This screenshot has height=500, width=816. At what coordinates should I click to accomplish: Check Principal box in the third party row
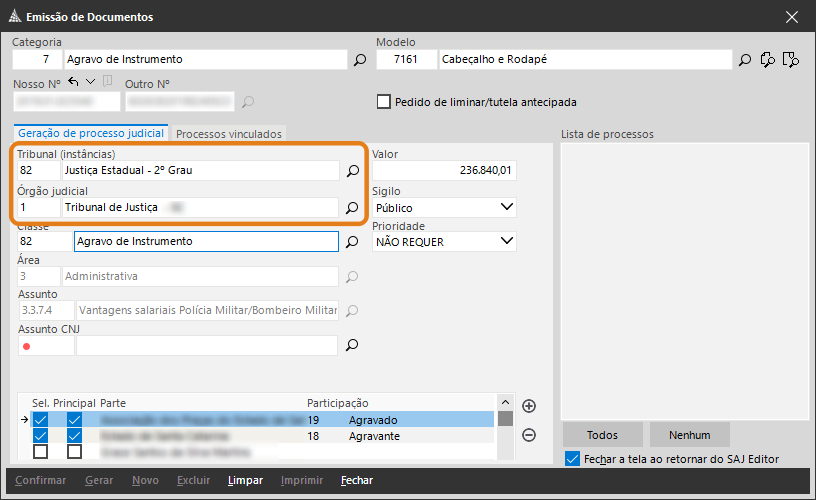[x=74, y=452]
